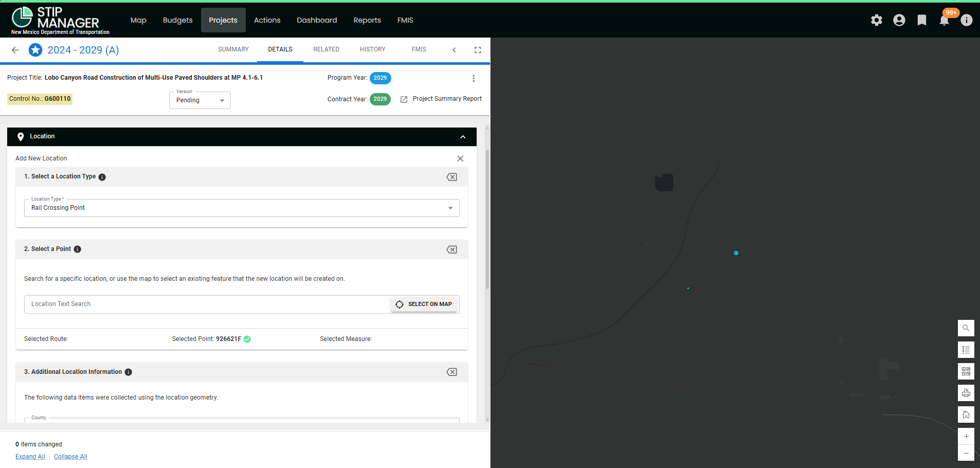
Task: Open the FMIS top navigation item
Action: tap(405, 20)
